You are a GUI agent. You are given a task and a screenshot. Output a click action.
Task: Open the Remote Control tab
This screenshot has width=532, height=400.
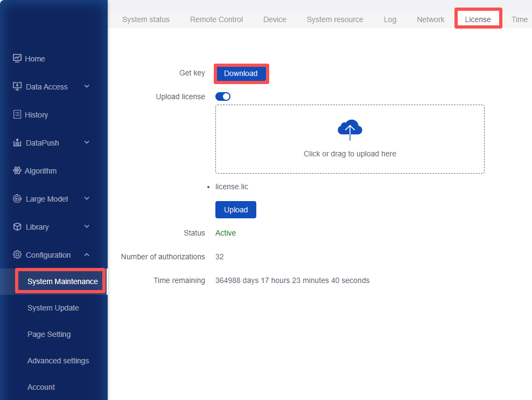[216, 19]
